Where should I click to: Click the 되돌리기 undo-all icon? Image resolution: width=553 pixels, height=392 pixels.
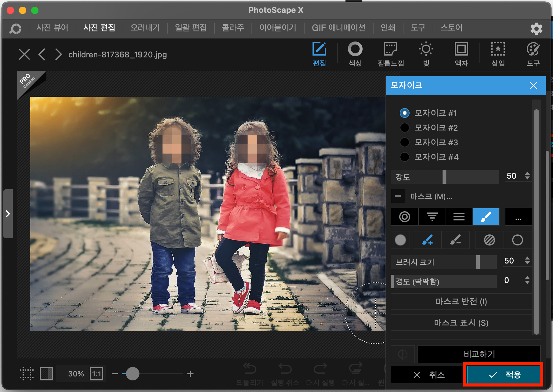tap(250, 374)
